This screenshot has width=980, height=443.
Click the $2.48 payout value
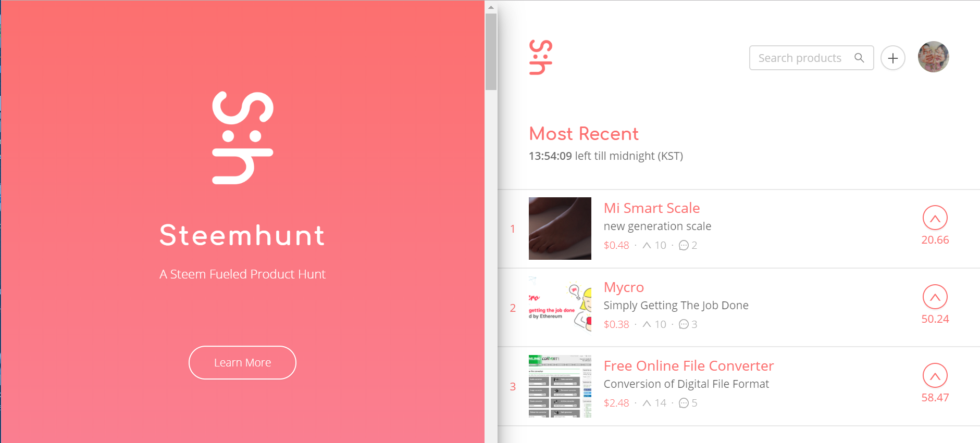(616, 403)
